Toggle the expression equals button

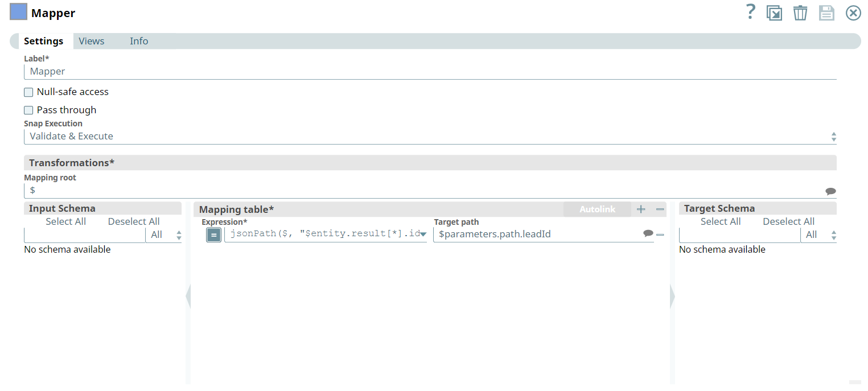click(213, 234)
